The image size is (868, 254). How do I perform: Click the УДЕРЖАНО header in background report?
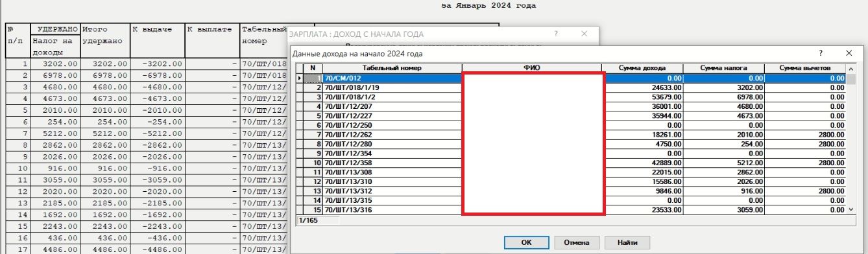(x=58, y=29)
